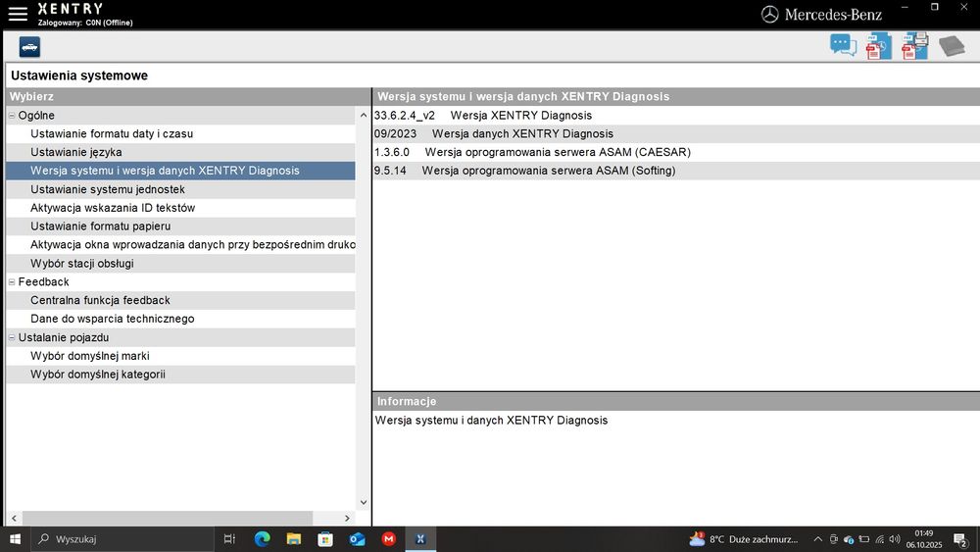Image resolution: width=980 pixels, height=552 pixels.
Task: Click the tree panel scroll-down arrow
Action: tap(364, 502)
